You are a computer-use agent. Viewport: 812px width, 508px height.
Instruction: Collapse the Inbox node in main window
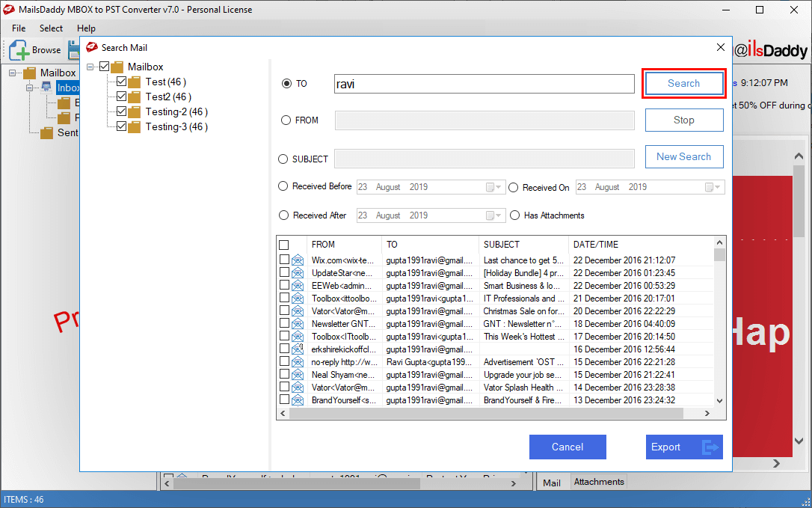pos(29,88)
